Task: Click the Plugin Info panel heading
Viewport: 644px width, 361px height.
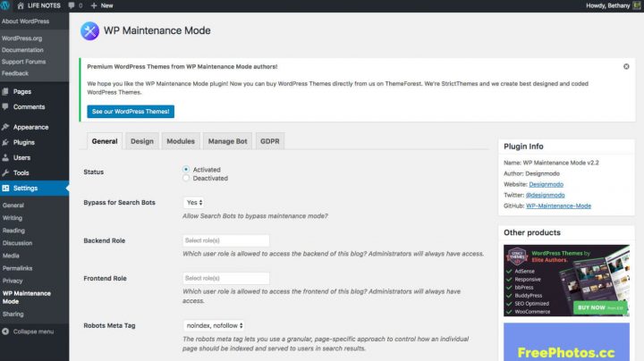Action: pos(523,147)
